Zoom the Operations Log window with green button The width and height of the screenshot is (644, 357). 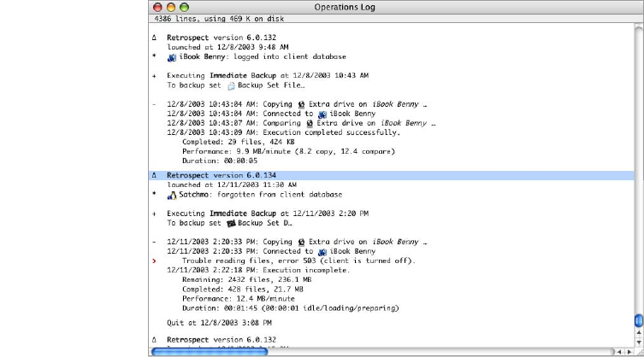tap(185, 7)
